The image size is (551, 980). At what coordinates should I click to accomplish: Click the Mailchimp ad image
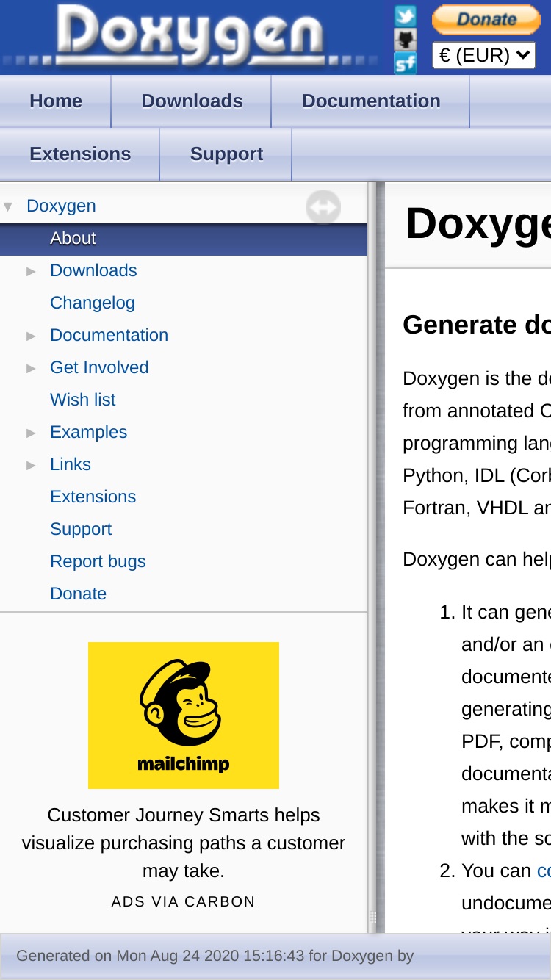point(184,716)
